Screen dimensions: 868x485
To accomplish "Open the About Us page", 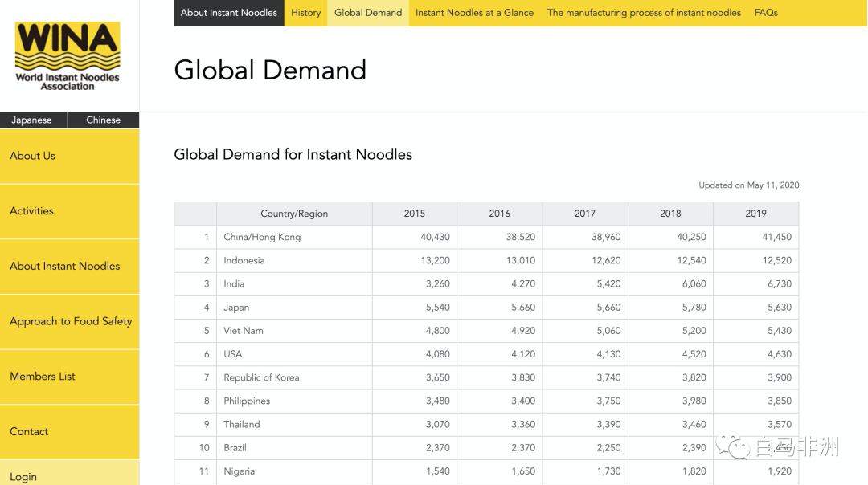I will [x=33, y=156].
